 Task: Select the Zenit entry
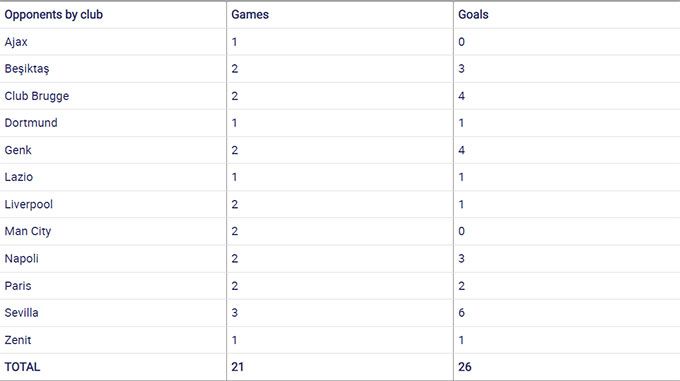point(18,340)
